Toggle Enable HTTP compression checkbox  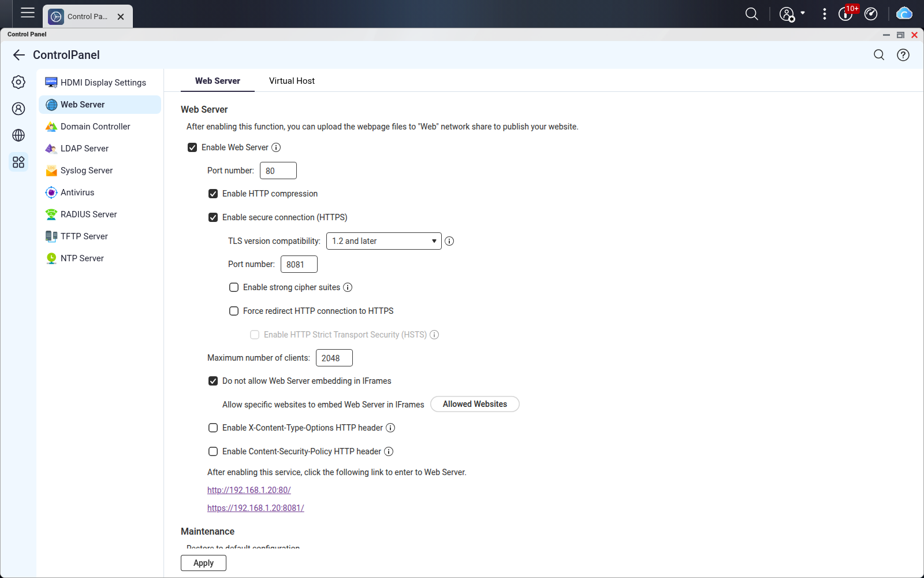point(213,194)
